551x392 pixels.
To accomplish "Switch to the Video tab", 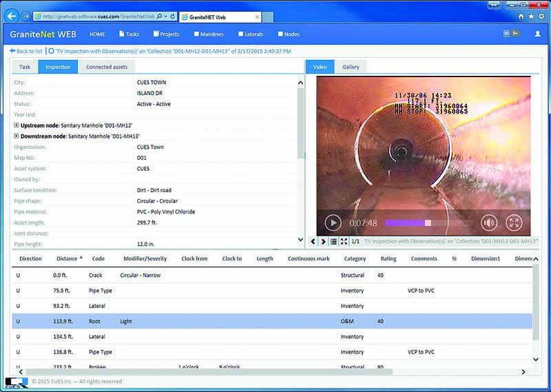I will point(320,67).
